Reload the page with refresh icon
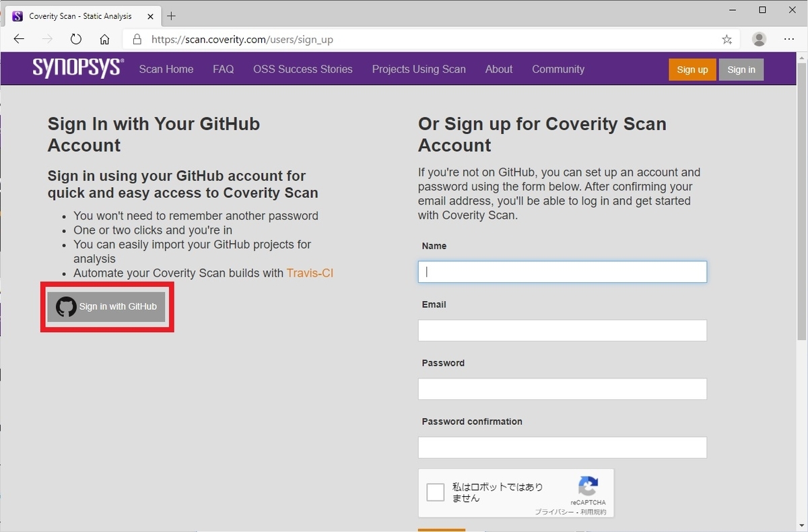The width and height of the screenshot is (808, 532). (76, 39)
